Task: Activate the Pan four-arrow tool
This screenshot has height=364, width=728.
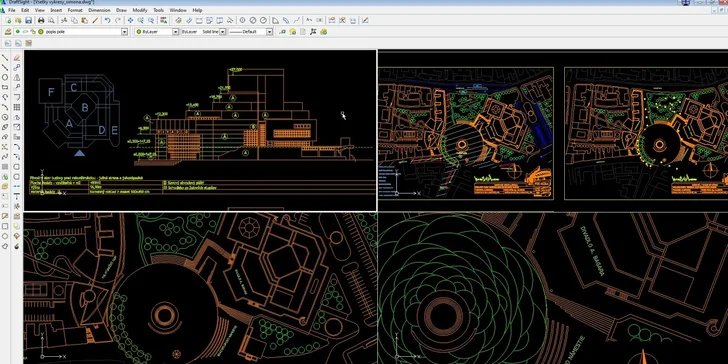Action: [x=130, y=20]
